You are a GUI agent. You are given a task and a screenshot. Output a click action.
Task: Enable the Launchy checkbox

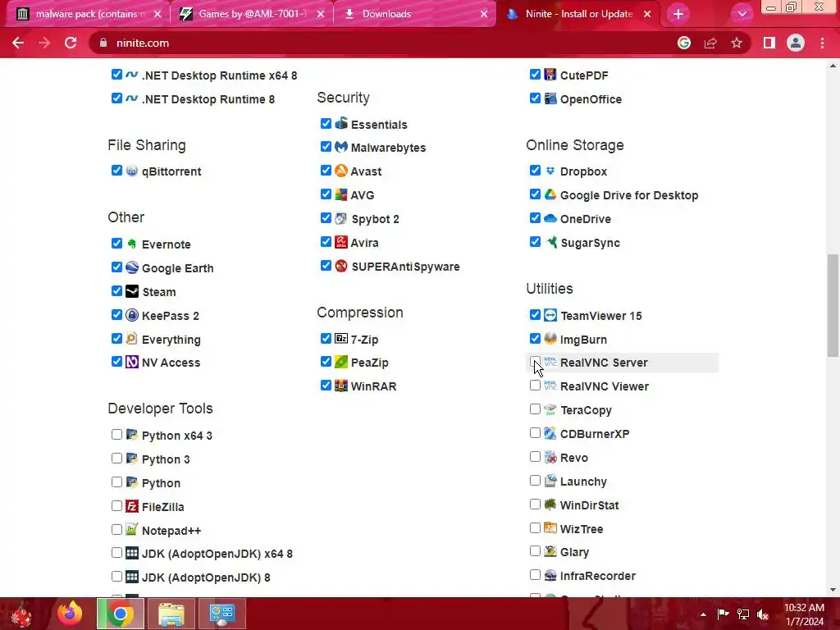[x=535, y=481]
